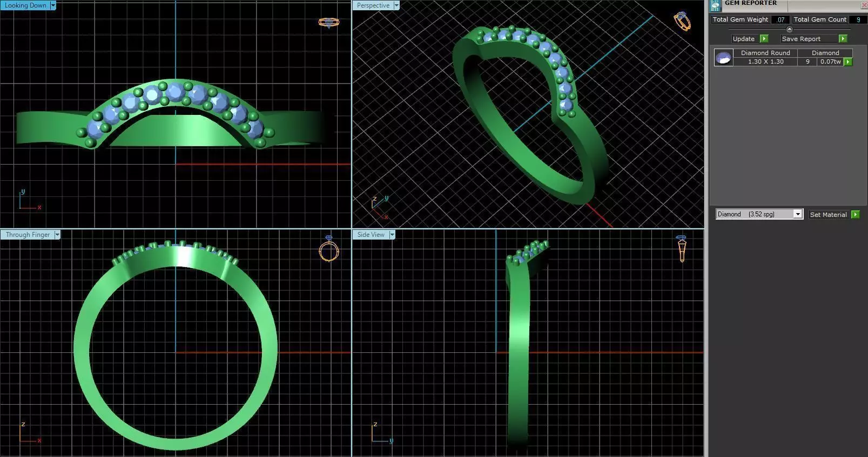The image size is (868, 457).
Task: Click the Total Gem Weight value field
Action: pyautogui.click(x=780, y=19)
